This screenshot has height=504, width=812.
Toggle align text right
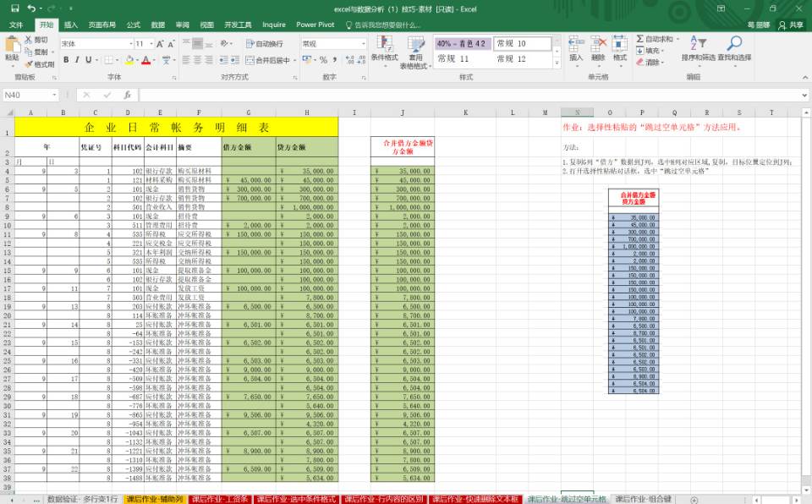(209, 60)
